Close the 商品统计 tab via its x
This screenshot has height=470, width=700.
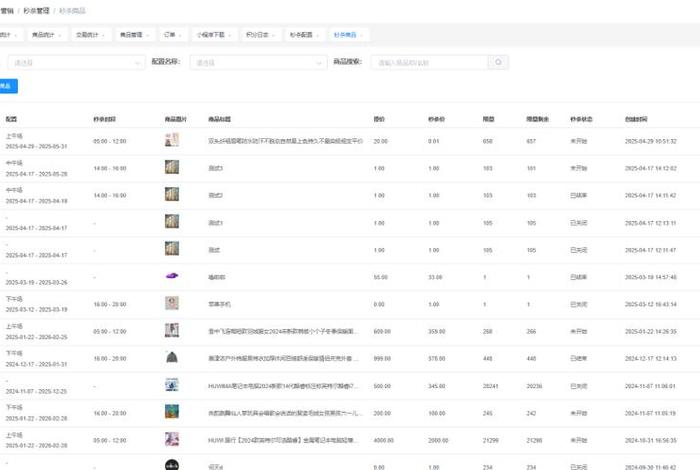[59, 35]
